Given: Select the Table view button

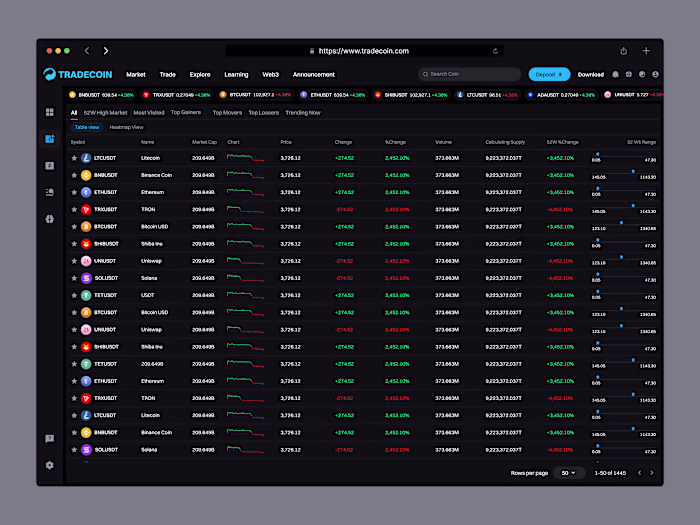Looking at the screenshot, I should pyautogui.click(x=87, y=127).
